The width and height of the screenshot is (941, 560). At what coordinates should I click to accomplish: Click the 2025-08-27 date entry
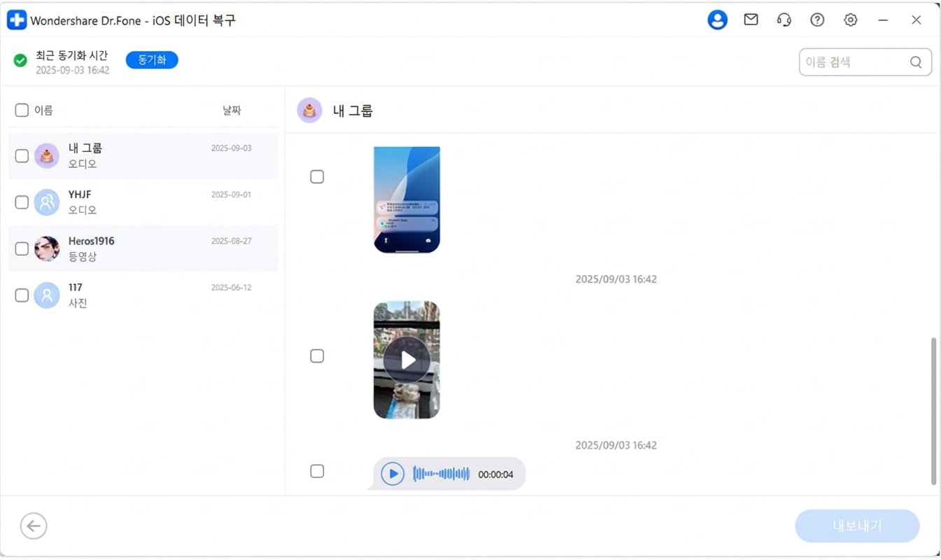click(x=231, y=241)
